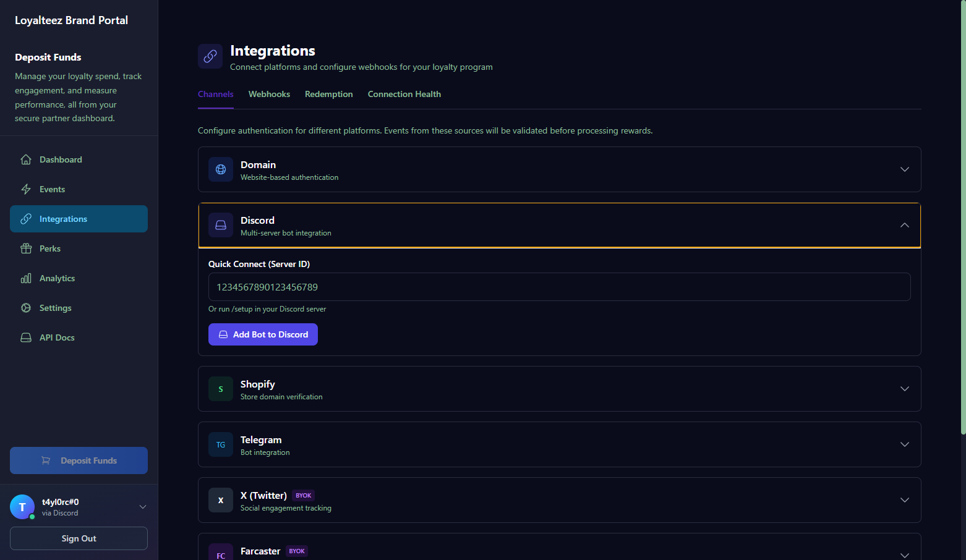Select the Discord bot icon
Image resolution: width=966 pixels, height=560 pixels.
coord(220,225)
